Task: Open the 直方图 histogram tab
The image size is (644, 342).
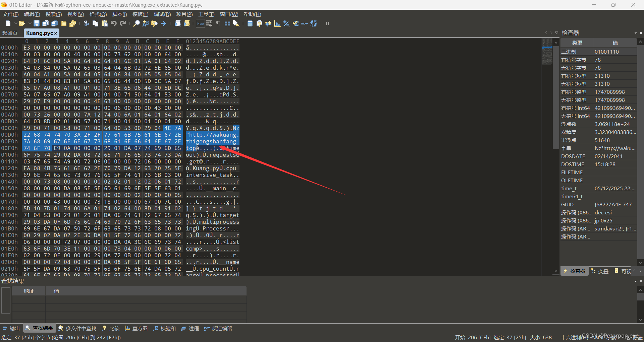Action: pyautogui.click(x=136, y=329)
